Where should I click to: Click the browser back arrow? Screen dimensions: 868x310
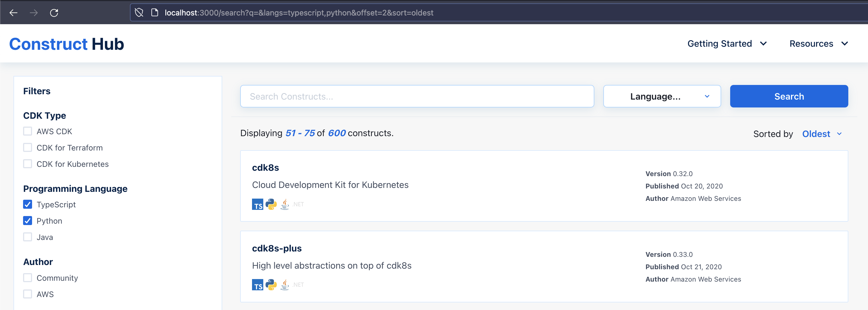click(13, 12)
